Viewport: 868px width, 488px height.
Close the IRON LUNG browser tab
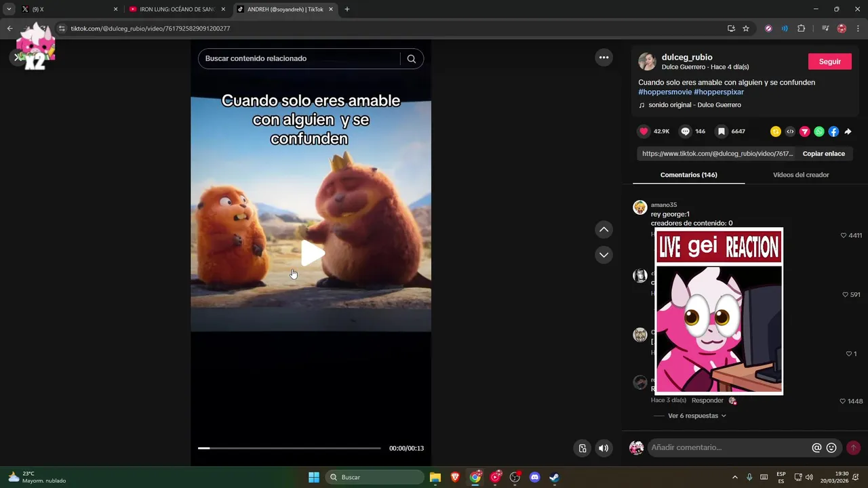click(223, 9)
